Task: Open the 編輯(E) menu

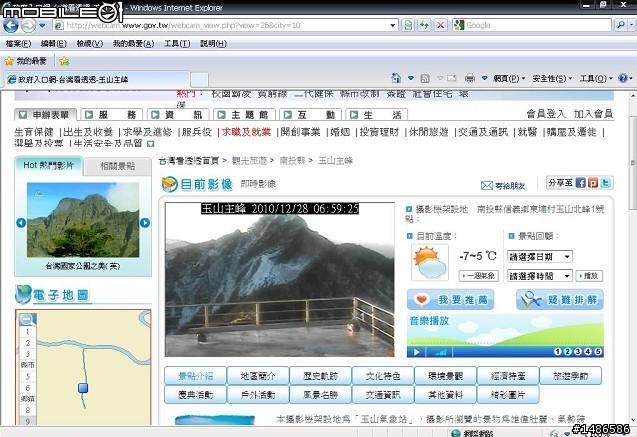Action: click(54, 43)
